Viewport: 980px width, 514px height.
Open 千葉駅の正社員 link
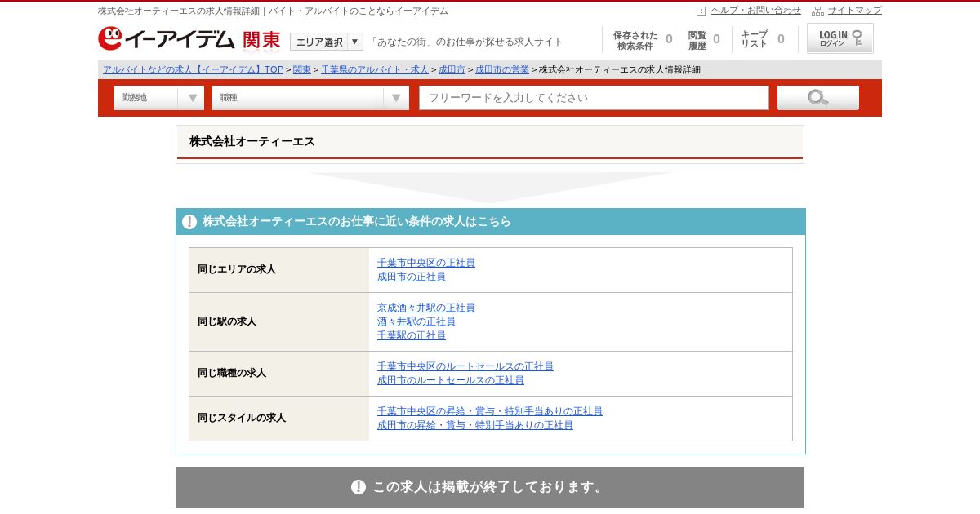[412, 335]
